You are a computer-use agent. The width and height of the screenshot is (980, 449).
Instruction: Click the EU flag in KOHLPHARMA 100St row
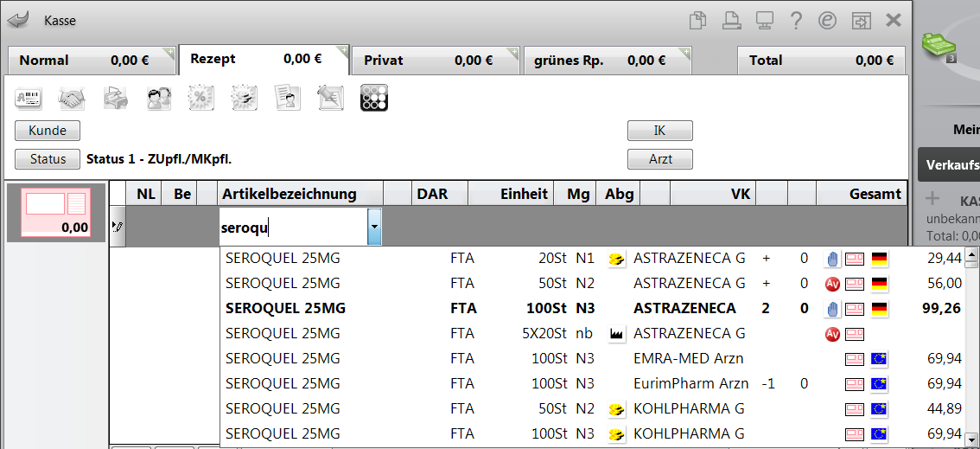click(880, 434)
